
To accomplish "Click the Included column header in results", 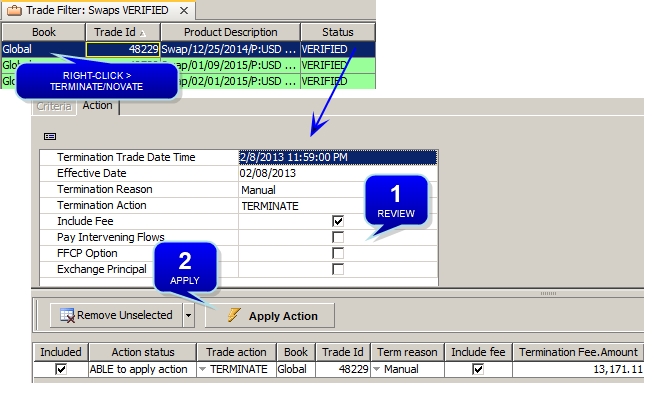I will (x=61, y=352).
